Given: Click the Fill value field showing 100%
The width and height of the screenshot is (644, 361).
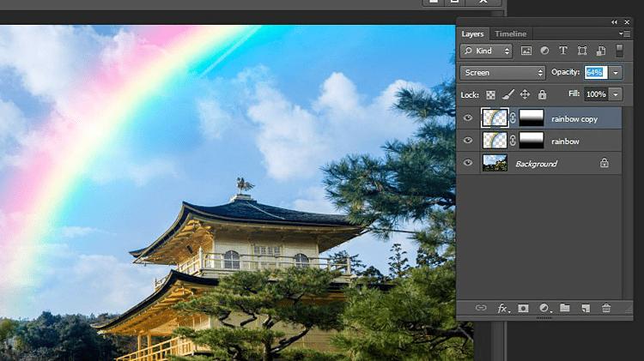Looking at the screenshot, I should (x=596, y=94).
